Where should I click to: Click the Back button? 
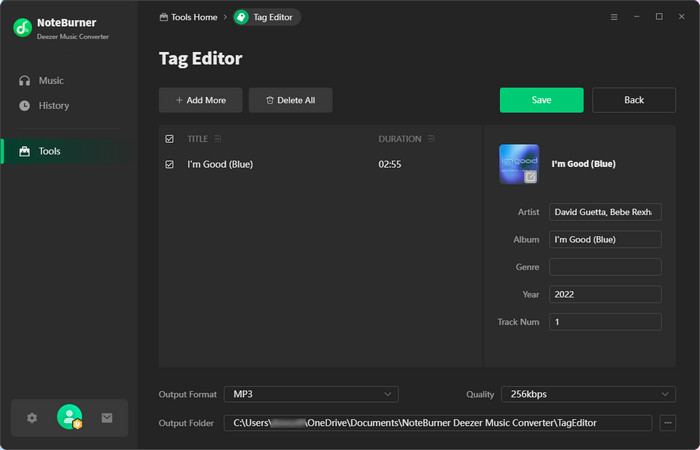pyautogui.click(x=634, y=100)
